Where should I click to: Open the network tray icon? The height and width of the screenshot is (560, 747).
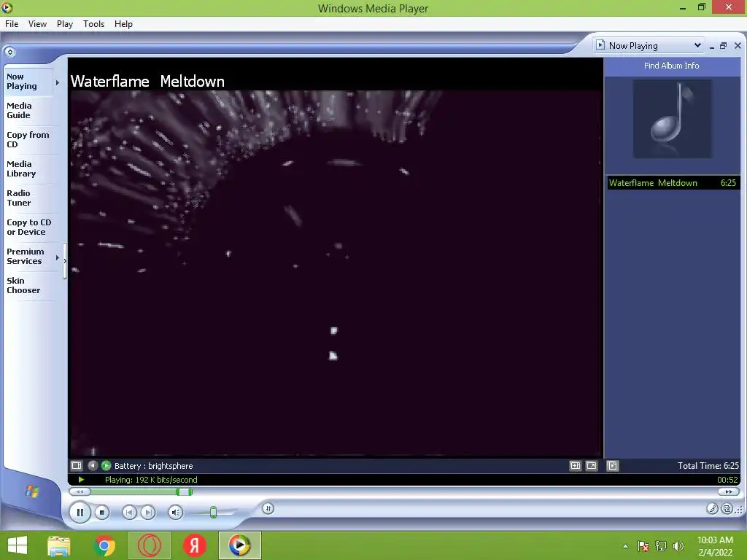(661, 546)
